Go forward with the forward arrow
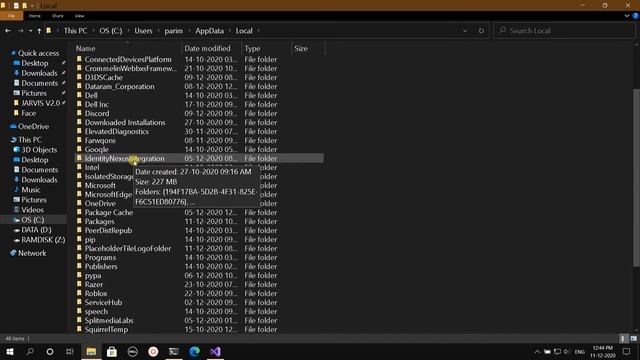Screen dimensions: 640x360 click(x=20, y=31)
